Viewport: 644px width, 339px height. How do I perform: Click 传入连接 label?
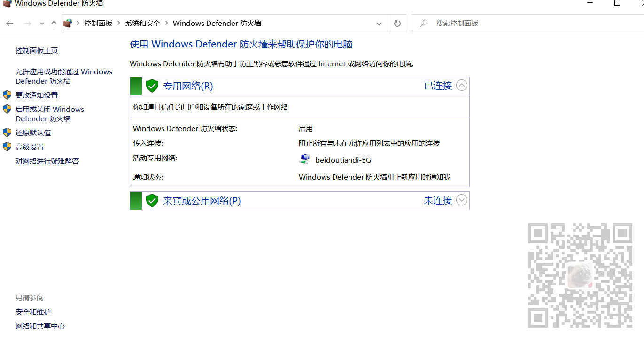point(148,143)
